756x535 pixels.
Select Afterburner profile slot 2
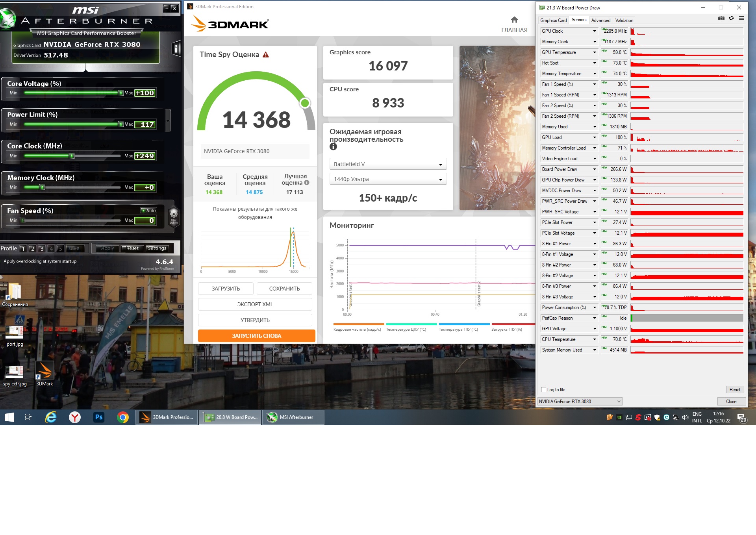click(x=32, y=248)
